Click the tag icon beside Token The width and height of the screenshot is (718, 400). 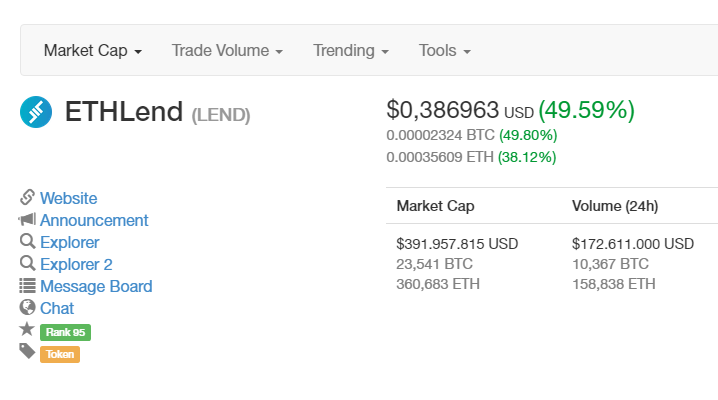(27, 352)
